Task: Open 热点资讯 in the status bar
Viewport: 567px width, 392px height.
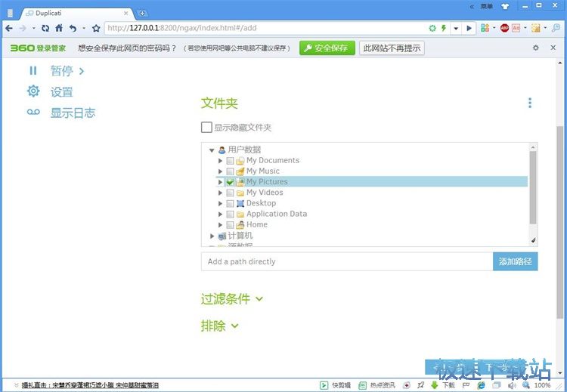Action: [377, 385]
